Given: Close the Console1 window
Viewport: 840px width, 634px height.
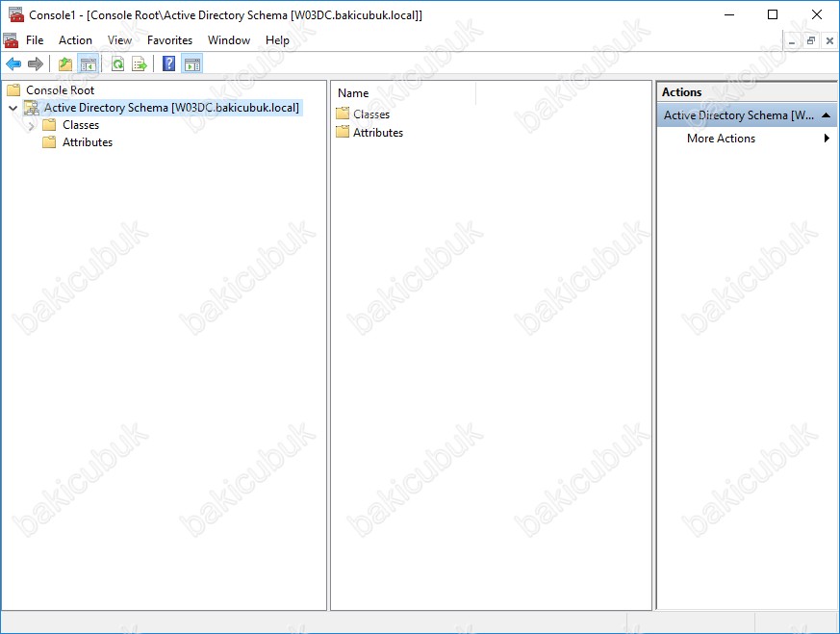Looking at the screenshot, I should pos(817,14).
